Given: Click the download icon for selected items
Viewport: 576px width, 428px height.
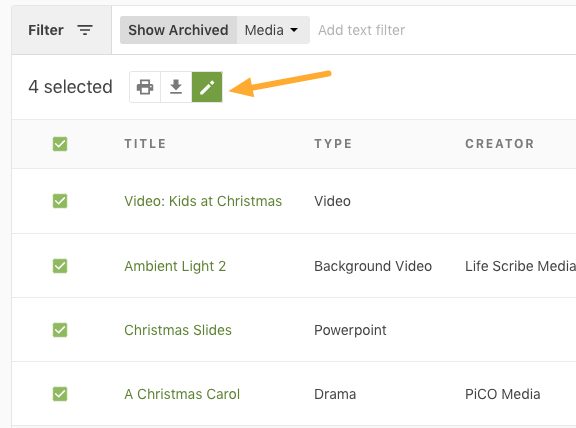Looking at the screenshot, I should tap(176, 87).
